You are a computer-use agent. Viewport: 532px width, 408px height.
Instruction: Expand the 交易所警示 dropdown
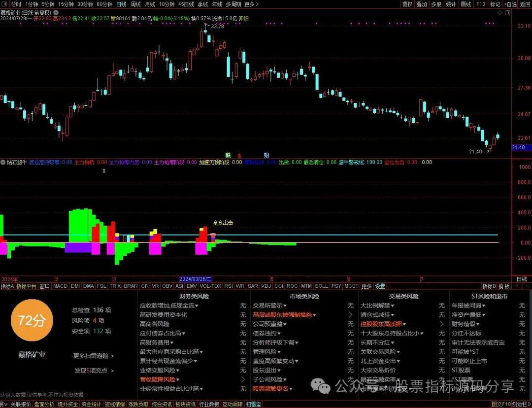270,306
